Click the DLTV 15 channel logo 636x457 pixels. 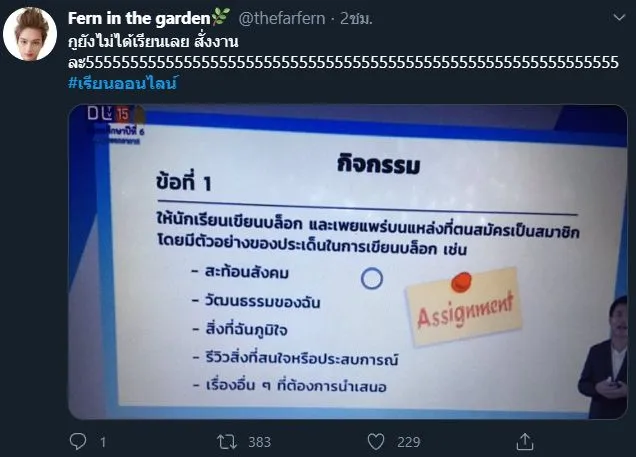(x=108, y=114)
